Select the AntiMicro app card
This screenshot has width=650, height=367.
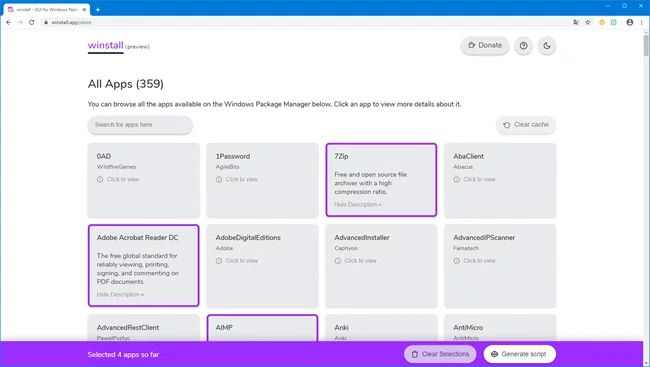tap(500, 328)
